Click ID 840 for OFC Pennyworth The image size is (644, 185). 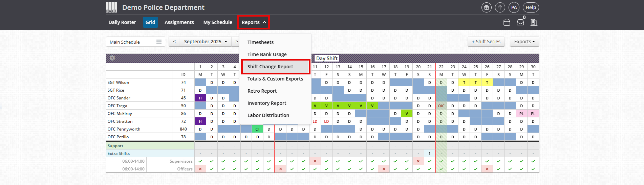[x=183, y=129]
